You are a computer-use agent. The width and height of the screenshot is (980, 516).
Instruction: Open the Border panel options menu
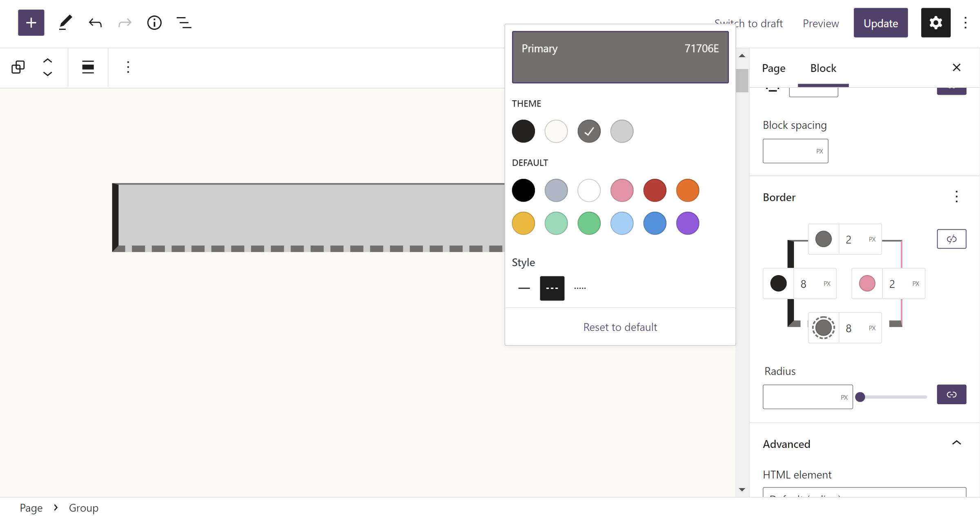point(956,197)
